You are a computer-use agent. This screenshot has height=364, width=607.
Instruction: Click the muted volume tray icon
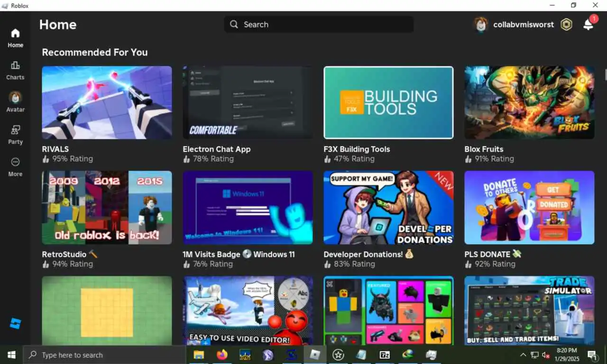[546, 355]
